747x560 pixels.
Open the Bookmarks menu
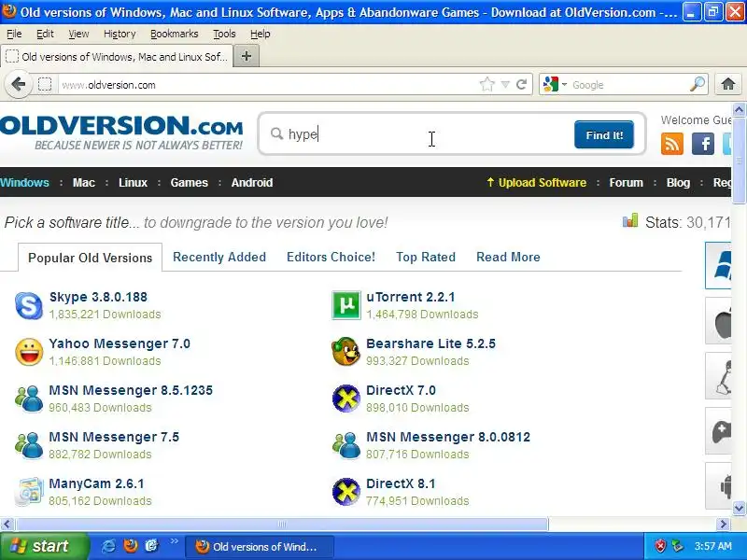174,34
